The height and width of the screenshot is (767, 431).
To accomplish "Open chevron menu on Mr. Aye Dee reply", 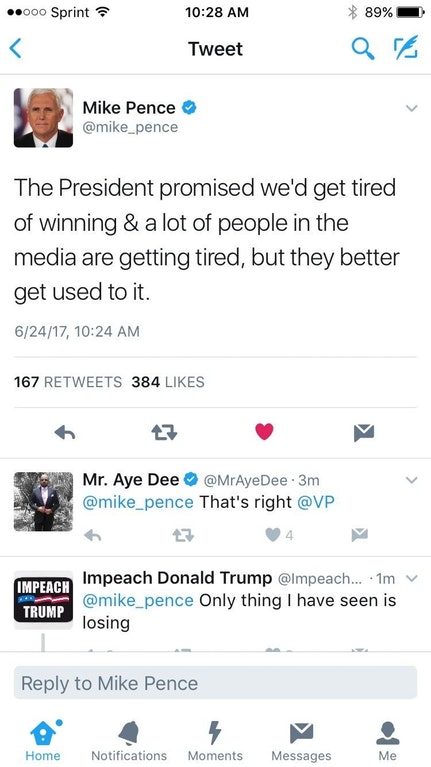I will coord(412,480).
